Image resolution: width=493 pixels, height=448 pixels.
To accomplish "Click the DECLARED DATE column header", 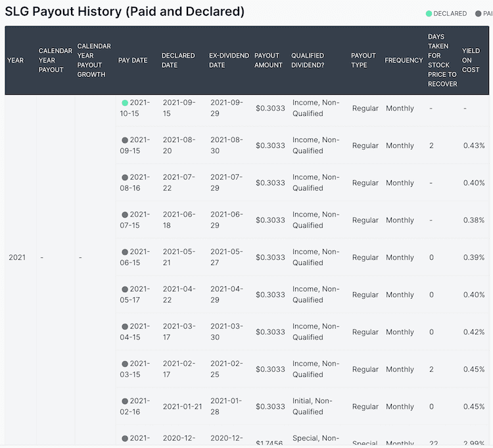I will coord(178,60).
